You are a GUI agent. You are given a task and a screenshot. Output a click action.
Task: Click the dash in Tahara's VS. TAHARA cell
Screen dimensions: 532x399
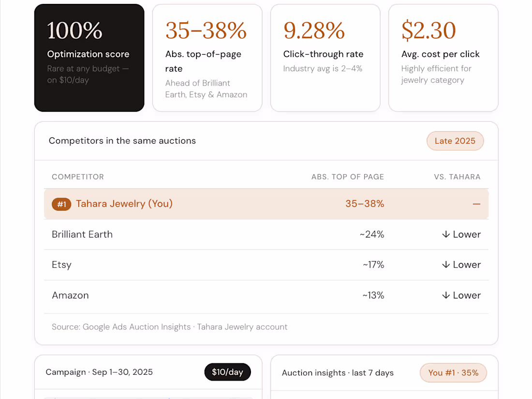pos(476,204)
